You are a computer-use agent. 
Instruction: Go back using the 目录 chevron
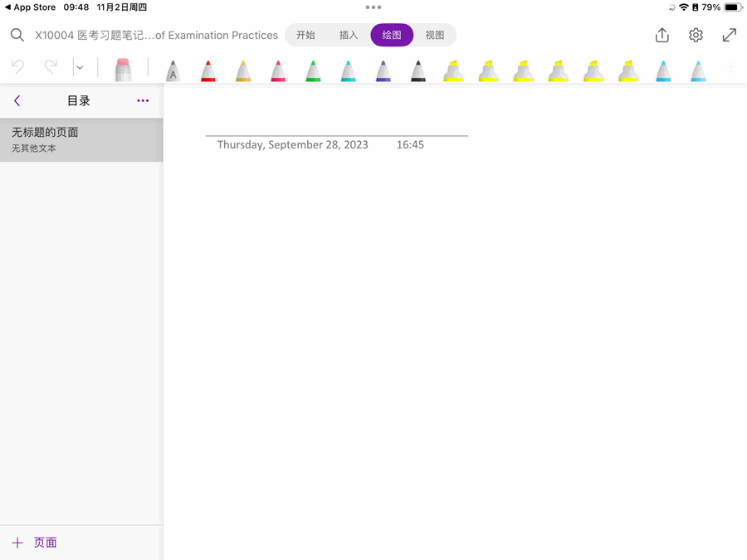tap(17, 100)
